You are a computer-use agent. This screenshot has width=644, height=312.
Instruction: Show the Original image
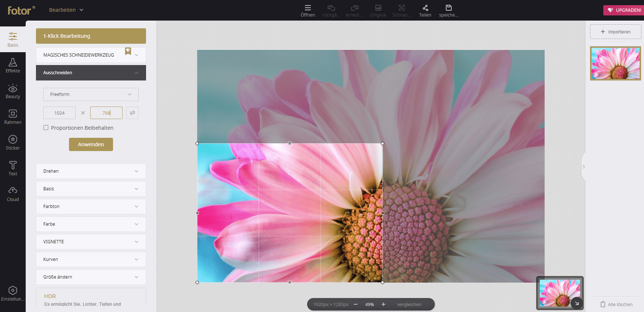click(x=378, y=11)
